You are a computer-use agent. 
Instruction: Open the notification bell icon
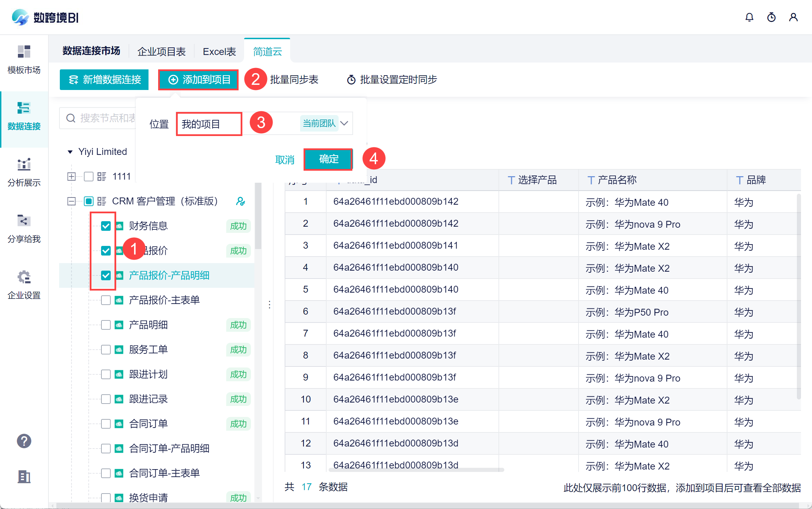(x=749, y=17)
